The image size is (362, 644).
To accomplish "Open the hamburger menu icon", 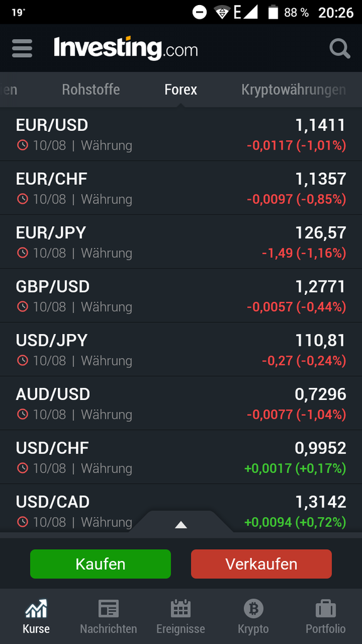I will pyautogui.click(x=22, y=48).
